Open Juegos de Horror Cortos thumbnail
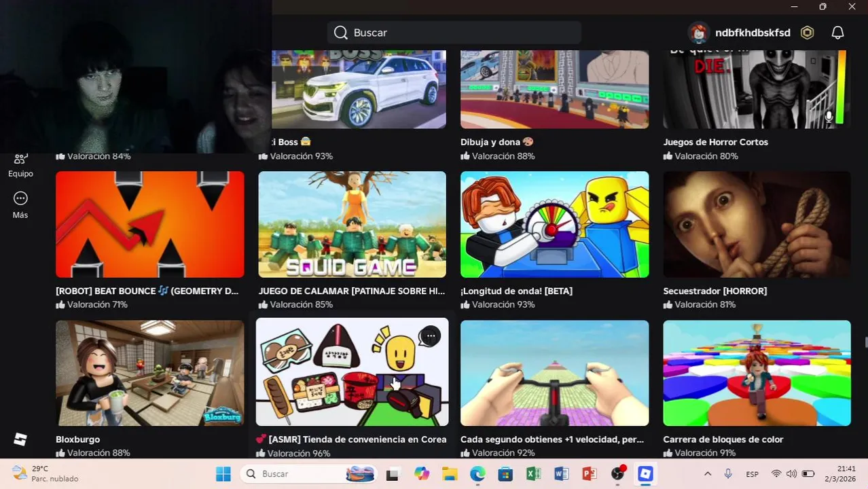The width and height of the screenshot is (868, 489). pos(757,89)
